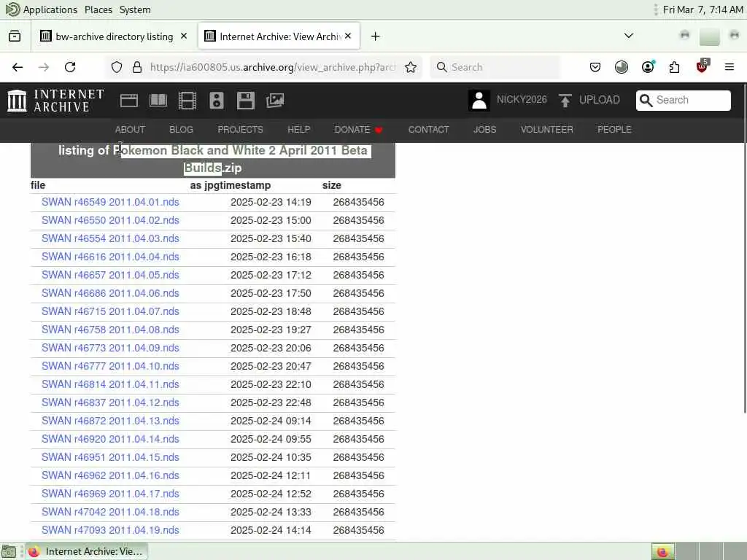Bookmark this page with the star icon
The width and height of the screenshot is (747, 560).
coord(411,67)
